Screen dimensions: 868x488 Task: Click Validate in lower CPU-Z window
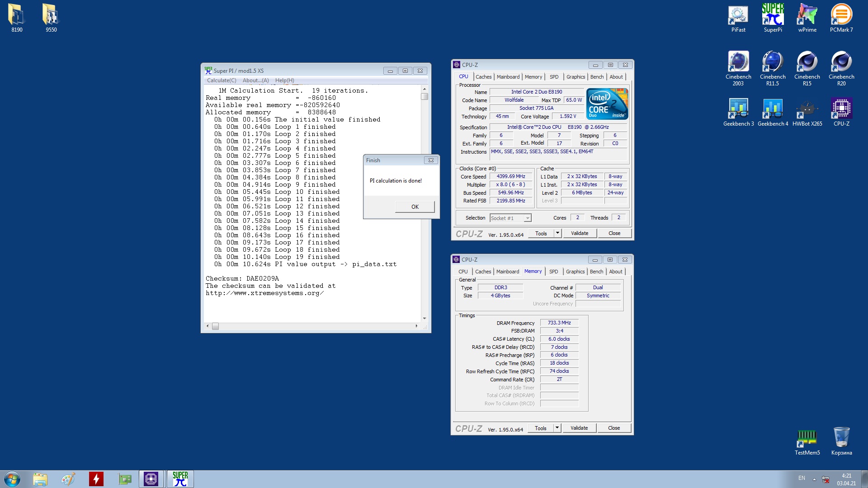tap(579, 428)
